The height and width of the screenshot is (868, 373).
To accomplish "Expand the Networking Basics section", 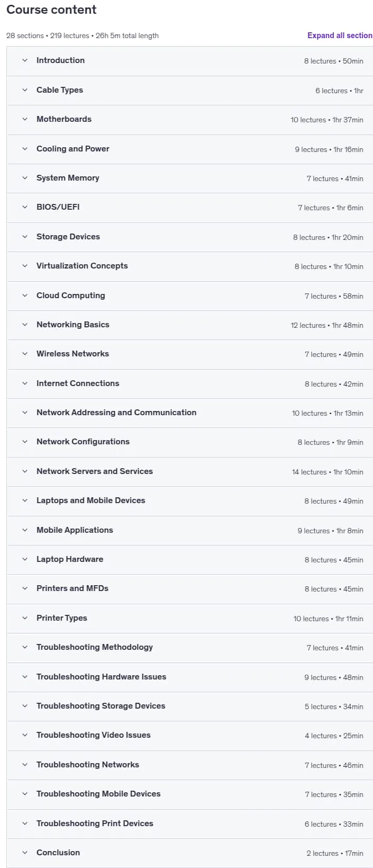I will (x=189, y=325).
